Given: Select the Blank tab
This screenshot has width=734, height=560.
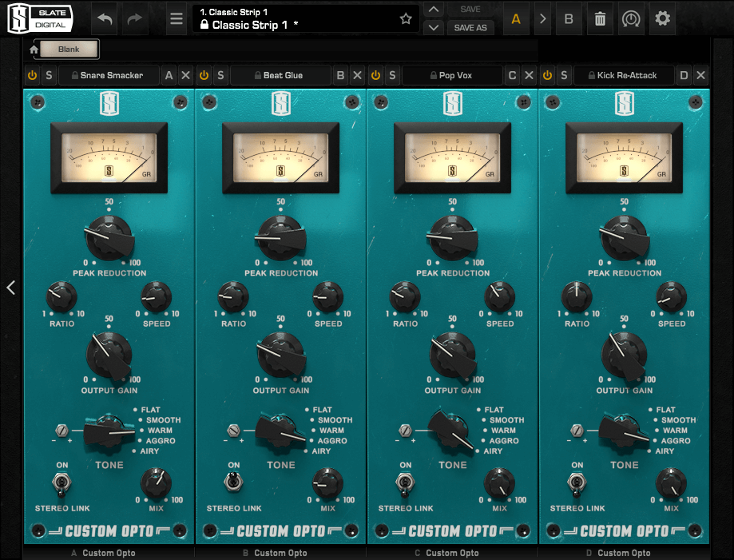Looking at the screenshot, I should tap(69, 50).
